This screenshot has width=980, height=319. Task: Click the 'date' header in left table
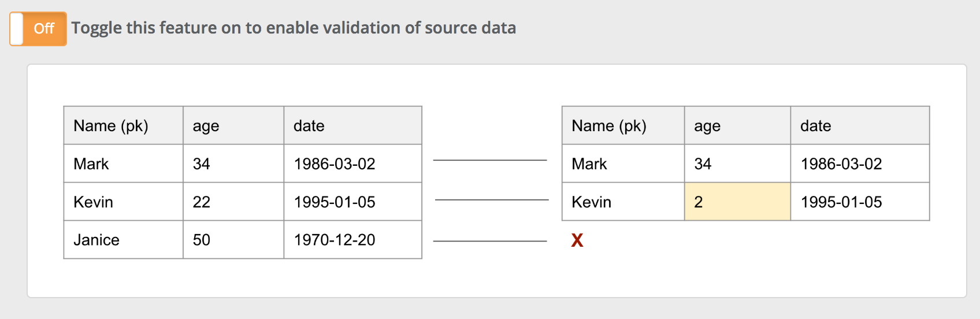coord(352,125)
